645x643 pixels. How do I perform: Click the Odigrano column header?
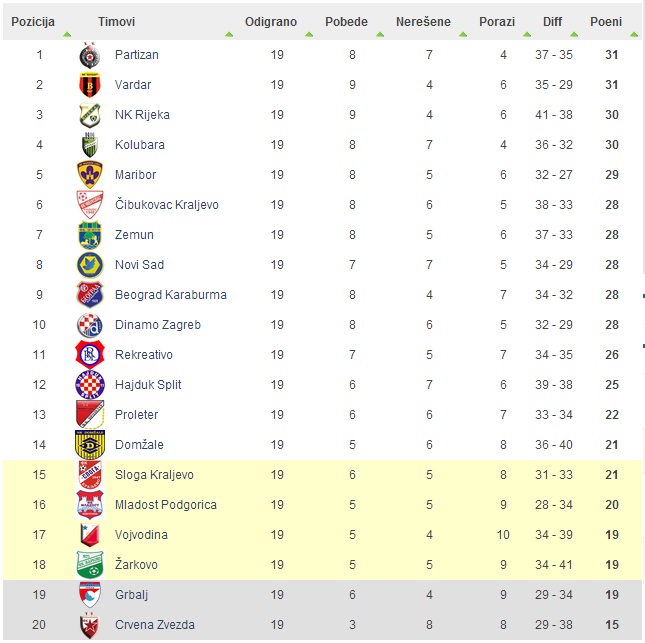271,22
